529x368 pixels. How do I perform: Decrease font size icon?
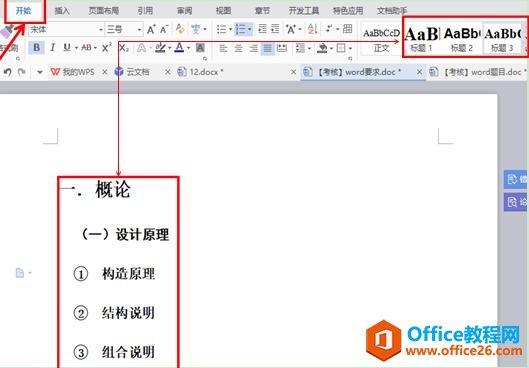pyautogui.click(x=164, y=30)
